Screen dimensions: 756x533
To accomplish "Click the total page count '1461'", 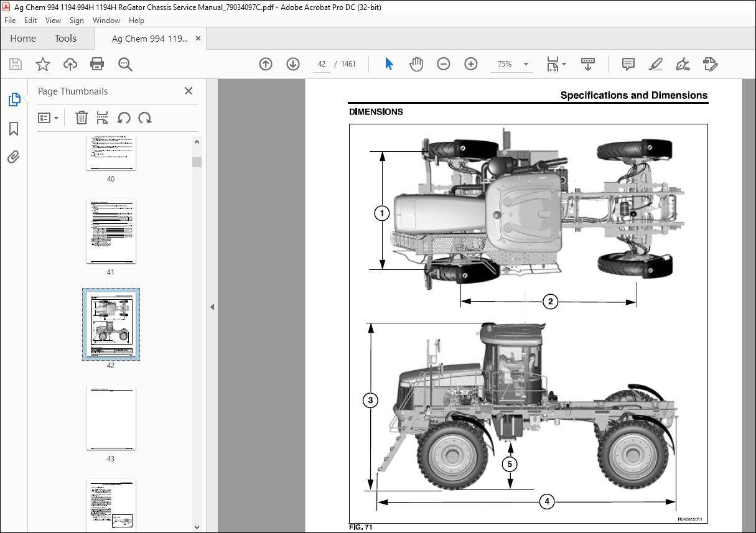I will click(x=348, y=64).
